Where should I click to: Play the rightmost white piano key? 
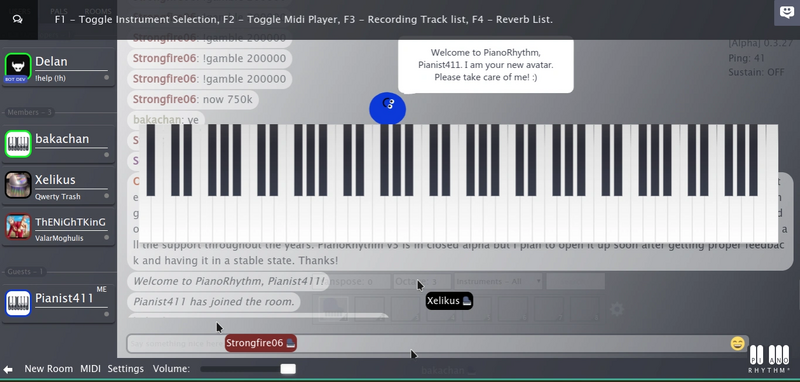pyautogui.click(x=772, y=184)
